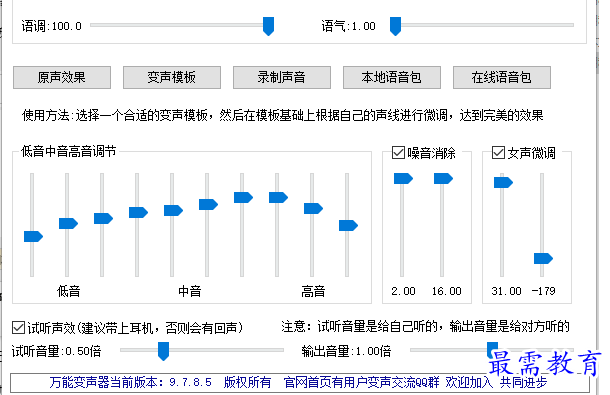This screenshot has width=610, height=395.
Task: Click the fifth equalizer band handle
Action: point(174,211)
